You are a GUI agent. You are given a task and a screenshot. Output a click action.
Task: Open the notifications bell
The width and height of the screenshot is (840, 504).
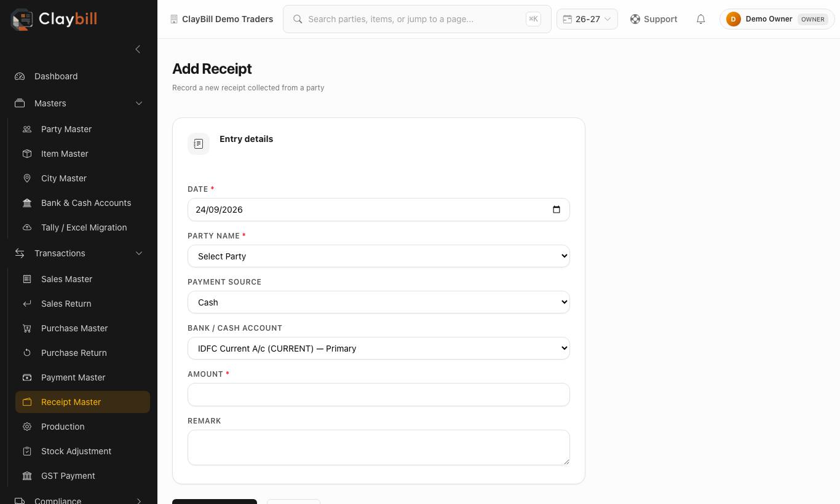(x=700, y=19)
